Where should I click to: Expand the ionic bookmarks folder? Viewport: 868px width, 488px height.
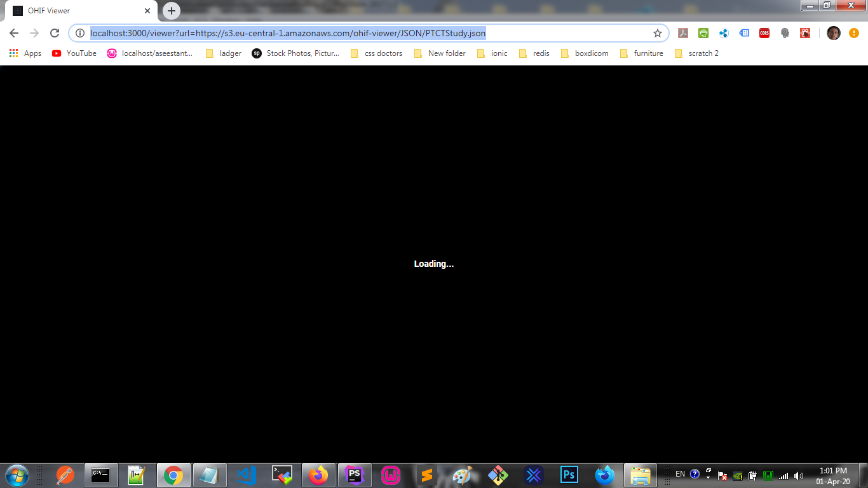click(x=498, y=53)
